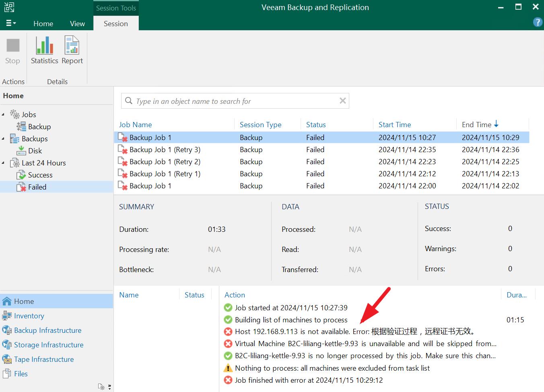Open Storage Infrastructure view label

[x=49, y=345]
